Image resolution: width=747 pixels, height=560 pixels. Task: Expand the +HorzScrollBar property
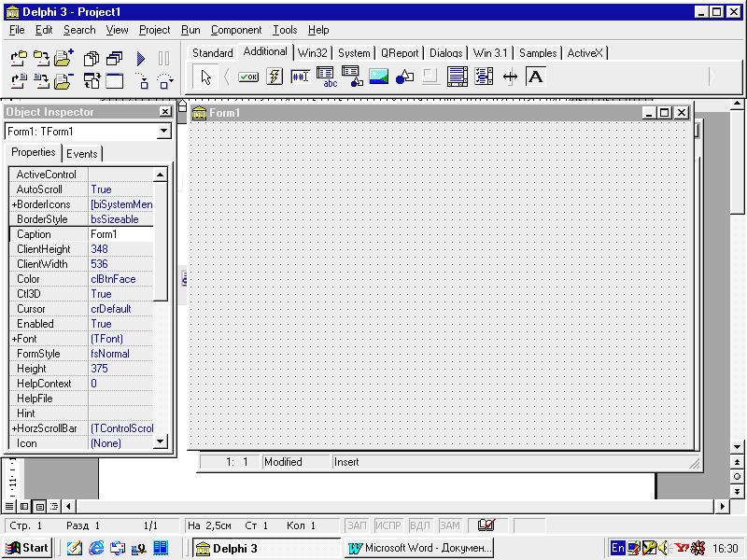click(x=14, y=428)
